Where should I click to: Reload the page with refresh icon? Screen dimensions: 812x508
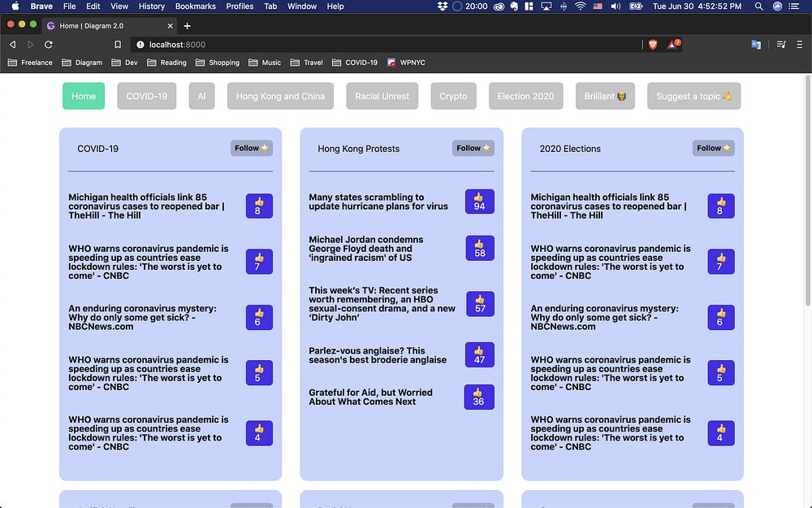[x=48, y=45]
